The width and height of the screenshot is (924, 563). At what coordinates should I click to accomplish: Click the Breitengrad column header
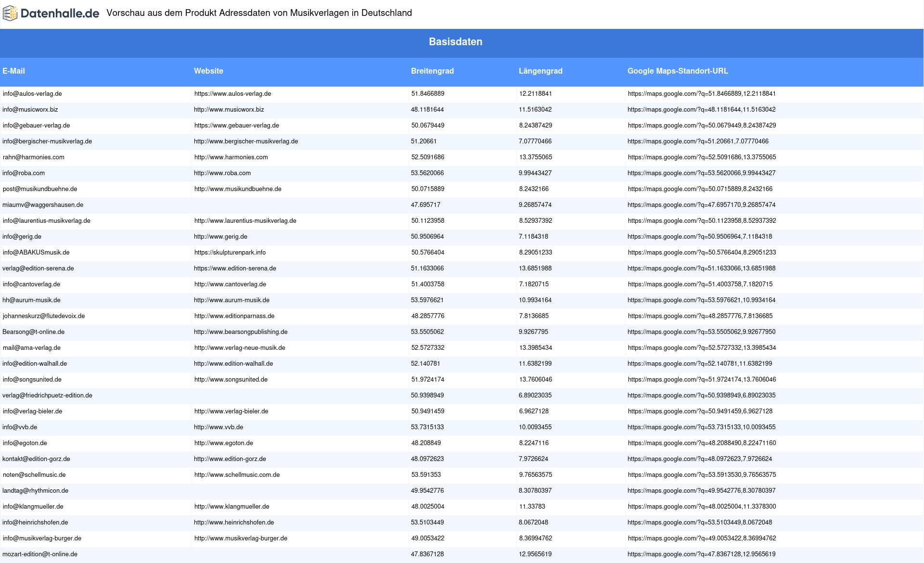(x=432, y=71)
